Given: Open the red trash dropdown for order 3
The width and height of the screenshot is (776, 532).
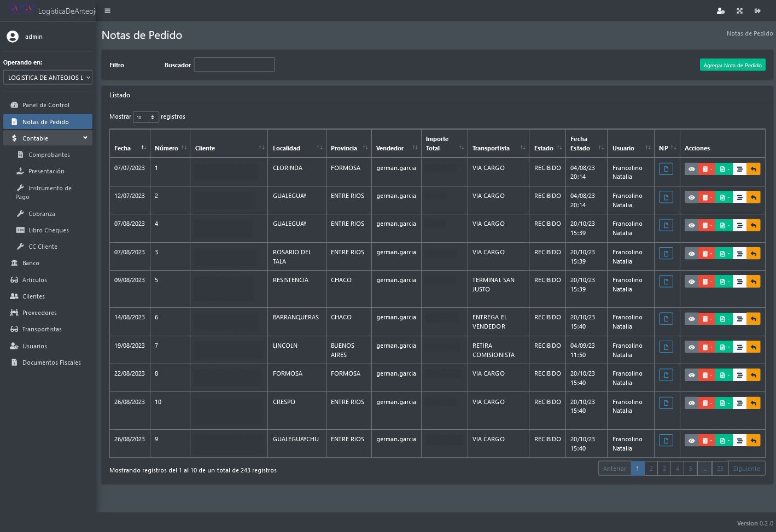Looking at the screenshot, I should click(x=707, y=254).
